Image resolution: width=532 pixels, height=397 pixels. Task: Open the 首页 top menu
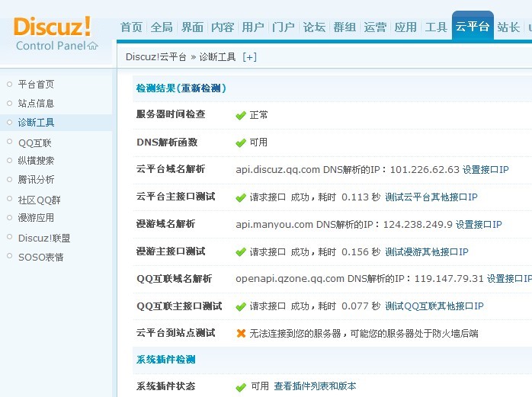coord(131,27)
